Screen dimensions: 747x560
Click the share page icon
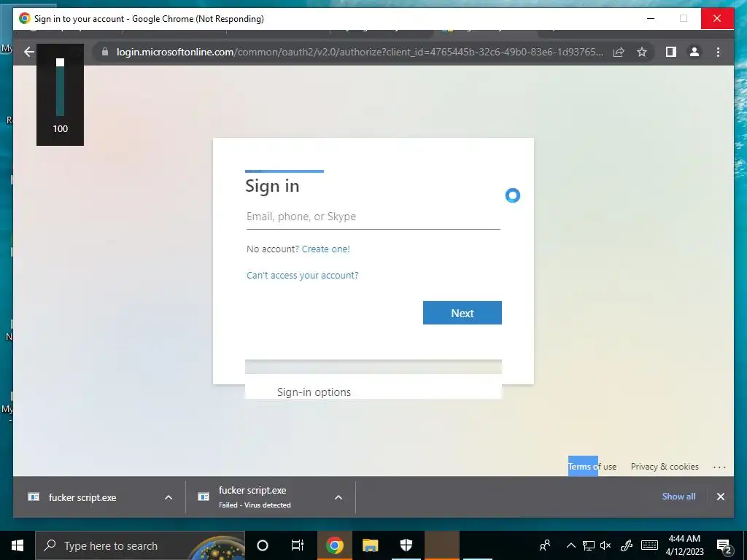619,52
